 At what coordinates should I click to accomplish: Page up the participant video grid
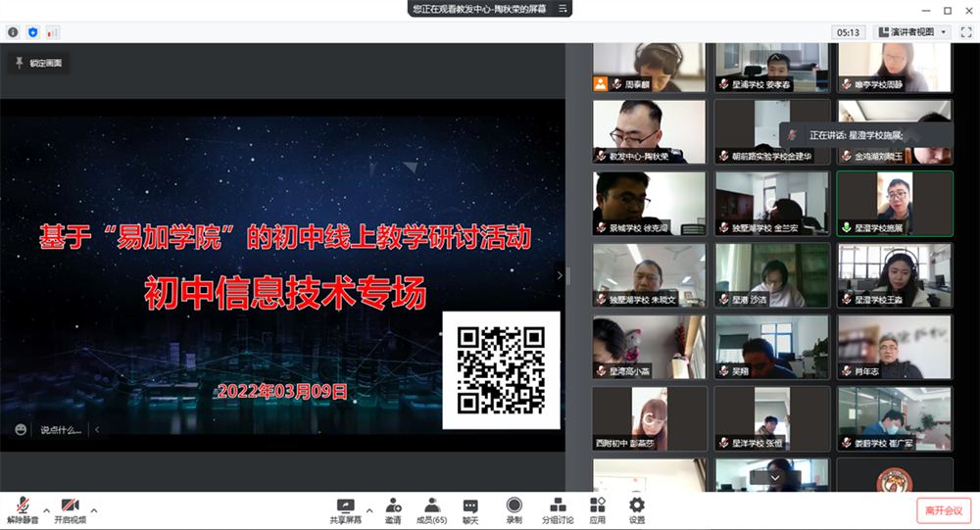point(775,58)
